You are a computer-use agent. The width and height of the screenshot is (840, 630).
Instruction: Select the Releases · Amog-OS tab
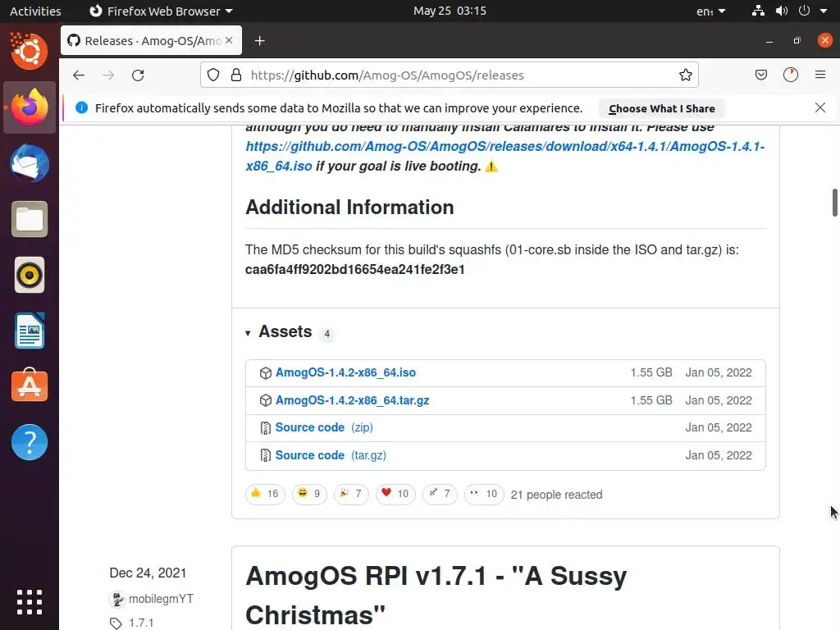coord(152,40)
